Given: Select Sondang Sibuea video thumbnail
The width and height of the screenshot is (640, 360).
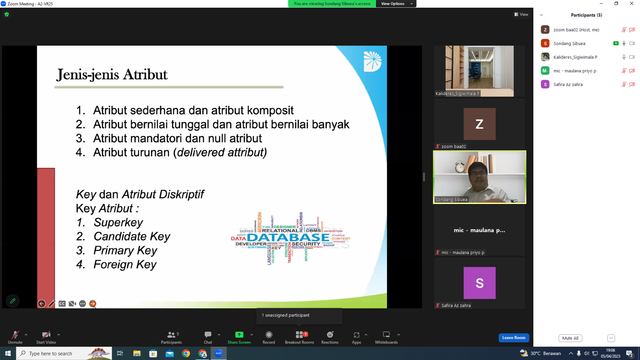Looking at the screenshot, I should 480,177.
